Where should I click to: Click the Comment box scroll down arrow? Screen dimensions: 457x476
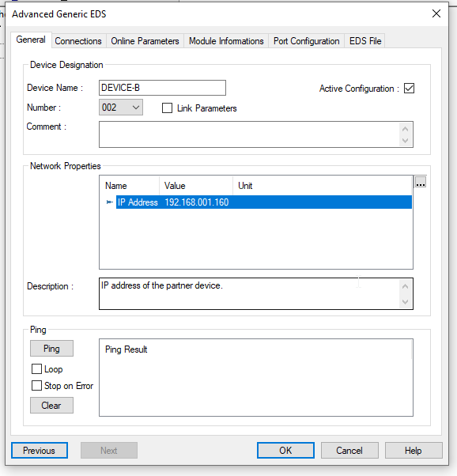click(405, 141)
